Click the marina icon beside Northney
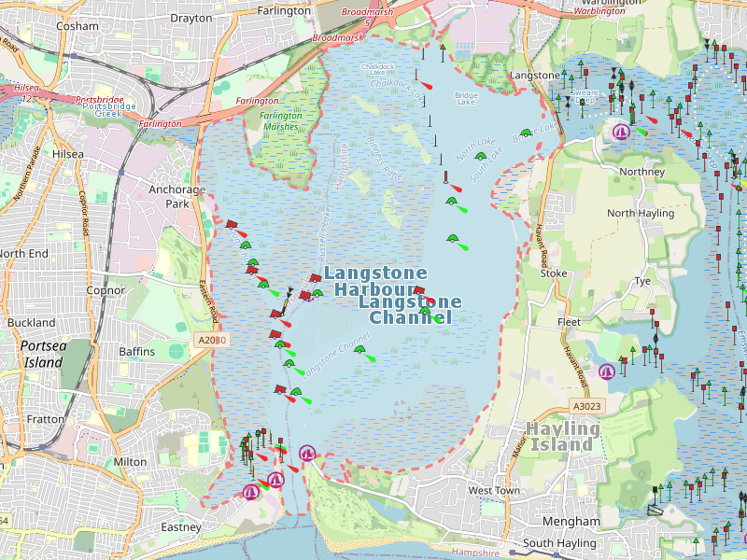Viewport: 747px width, 560px height. point(622,132)
